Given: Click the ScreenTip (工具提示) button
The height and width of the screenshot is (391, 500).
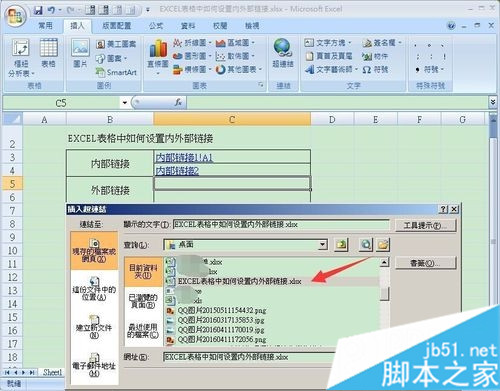Looking at the screenshot, I should [x=425, y=225].
